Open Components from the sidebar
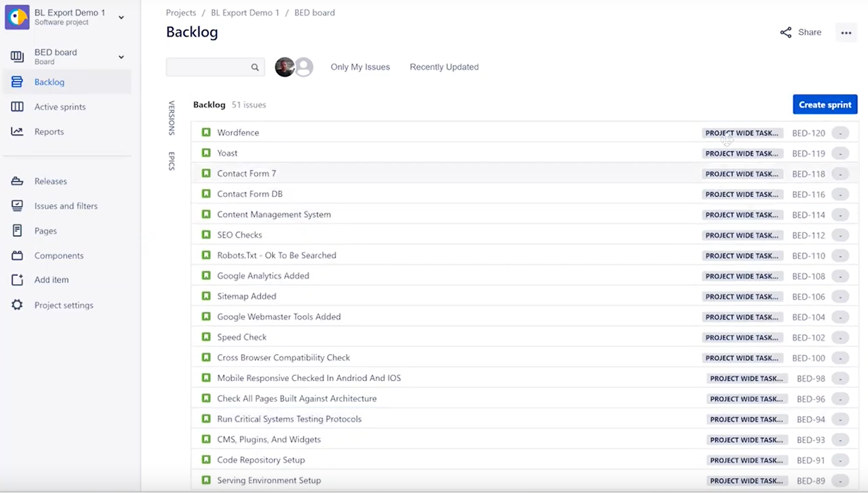 pyautogui.click(x=59, y=255)
